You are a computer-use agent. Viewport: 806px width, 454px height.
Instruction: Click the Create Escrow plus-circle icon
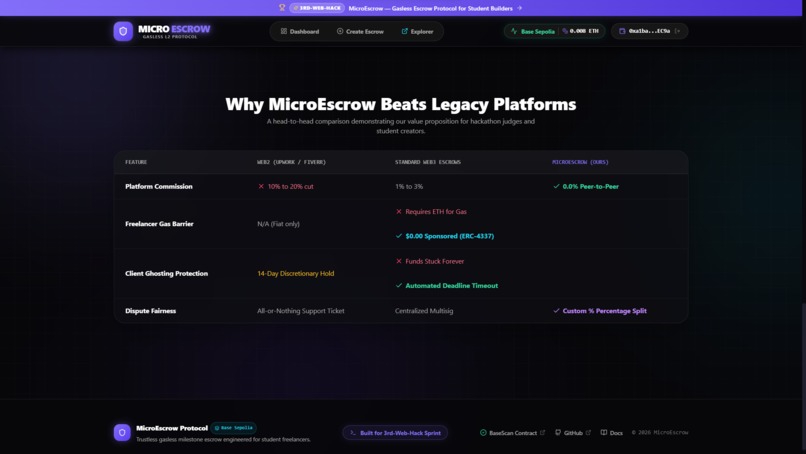(340, 31)
